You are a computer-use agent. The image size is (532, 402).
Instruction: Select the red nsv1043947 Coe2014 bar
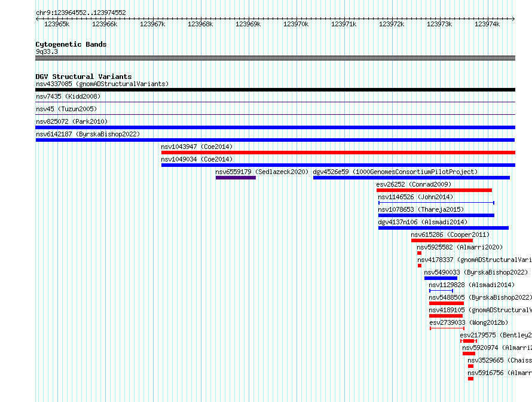338,153
